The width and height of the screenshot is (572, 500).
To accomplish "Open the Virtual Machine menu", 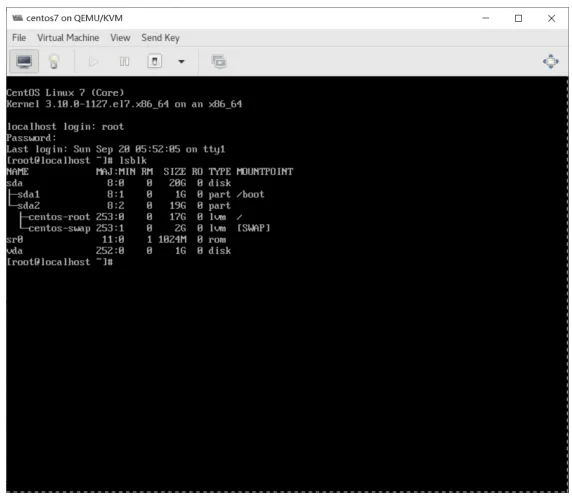I will pyautogui.click(x=68, y=38).
